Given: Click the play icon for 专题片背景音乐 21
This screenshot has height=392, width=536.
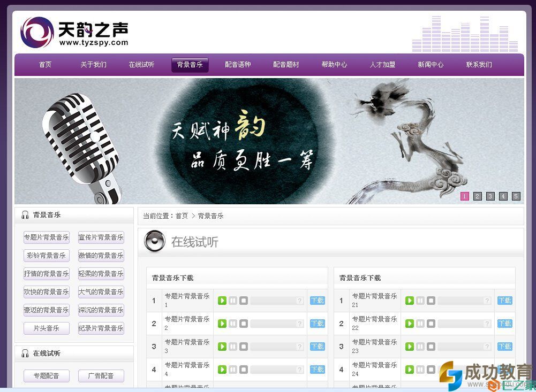Looking at the screenshot, I should [410, 301].
